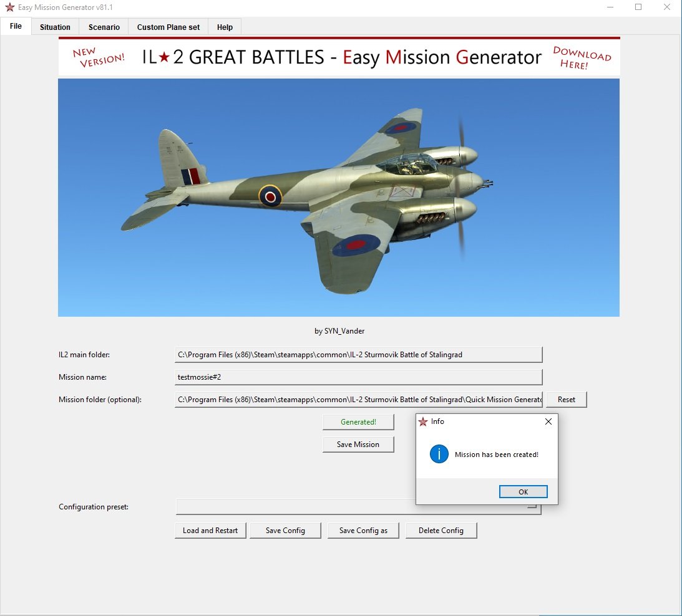Image resolution: width=682 pixels, height=616 pixels.
Task: Click the Save Mission button
Action: [358, 445]
